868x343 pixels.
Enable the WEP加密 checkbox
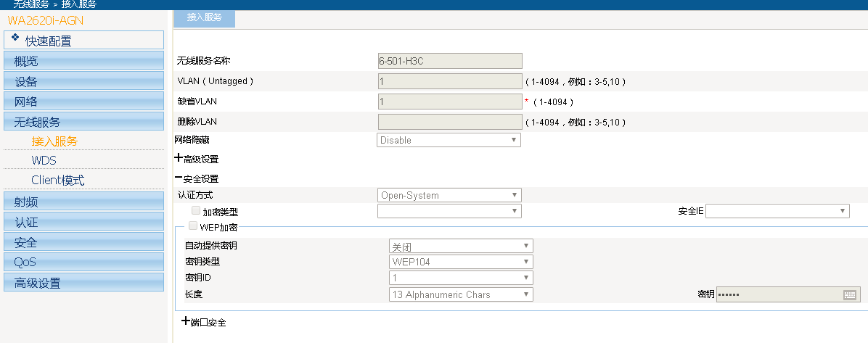192,226
